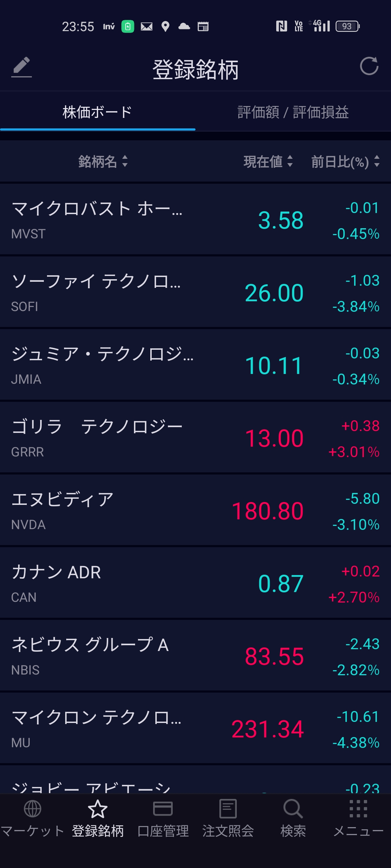The image size is (391, 868).
Task: Open ゴリラ テクノロジー GRRR row
Action: click(x=195, y=438)
